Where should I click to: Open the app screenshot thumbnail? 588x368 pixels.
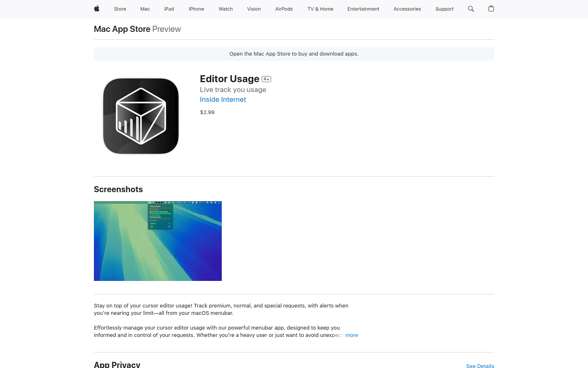pyautogui.click(x=158, y=241)
